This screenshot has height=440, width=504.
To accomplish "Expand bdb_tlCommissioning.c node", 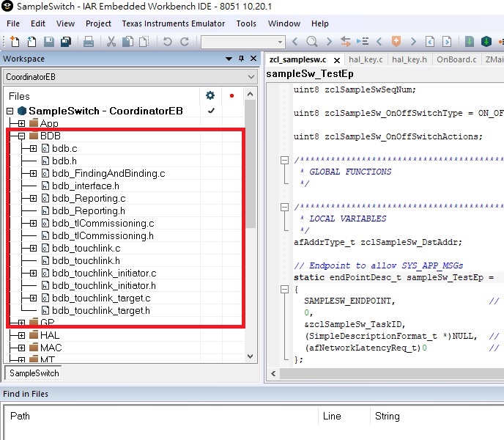I will click(x=33, y=223).
